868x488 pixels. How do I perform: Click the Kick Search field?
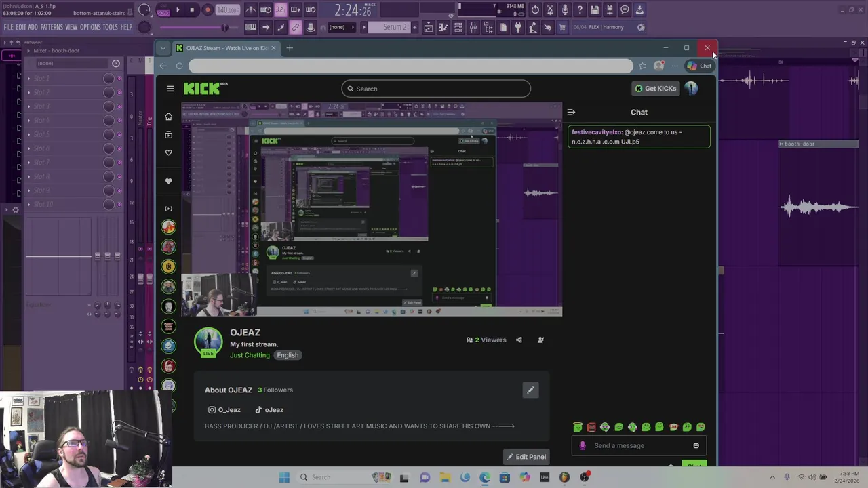[x=436, y=89]
